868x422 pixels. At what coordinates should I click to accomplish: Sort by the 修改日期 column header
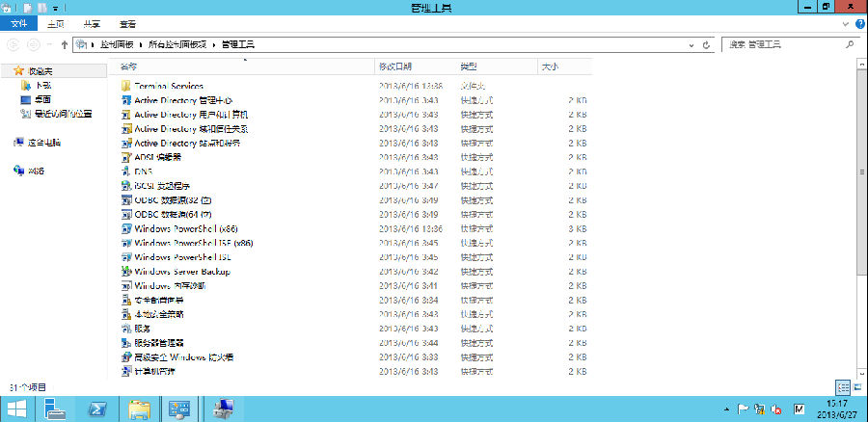pyautogui.click(x=417, y=66)
